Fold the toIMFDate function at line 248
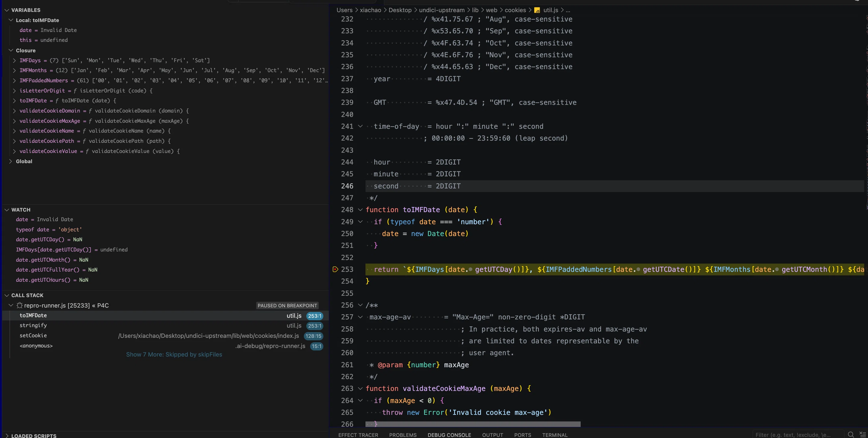The height and width of the screenshot is (438, 868). point(360,210)
